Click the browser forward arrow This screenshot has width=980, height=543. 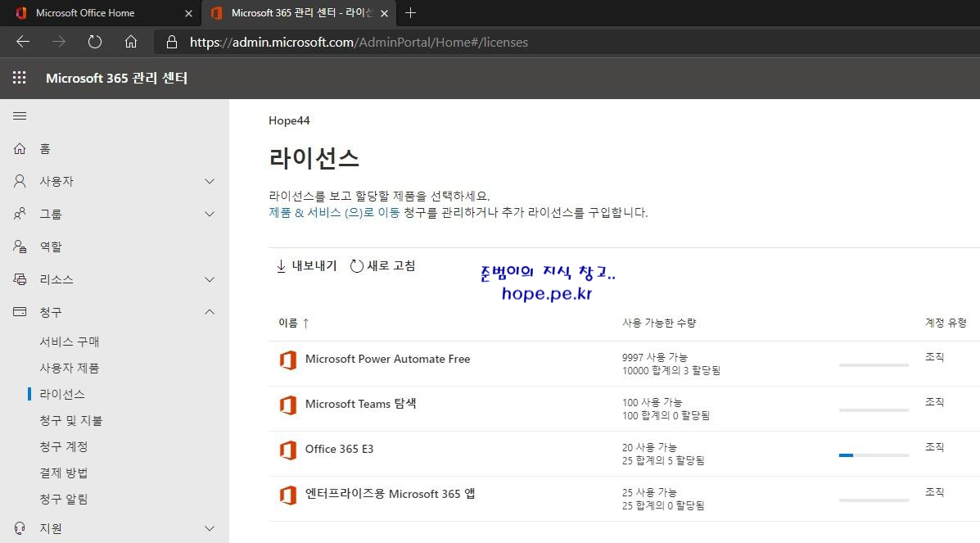(59, 42)
